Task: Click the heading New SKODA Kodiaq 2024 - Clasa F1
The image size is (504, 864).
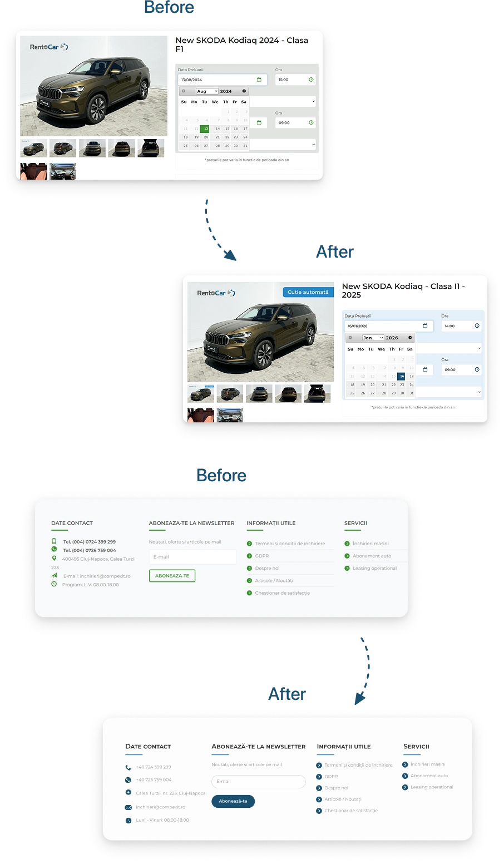Action: [x=241, y=45]
